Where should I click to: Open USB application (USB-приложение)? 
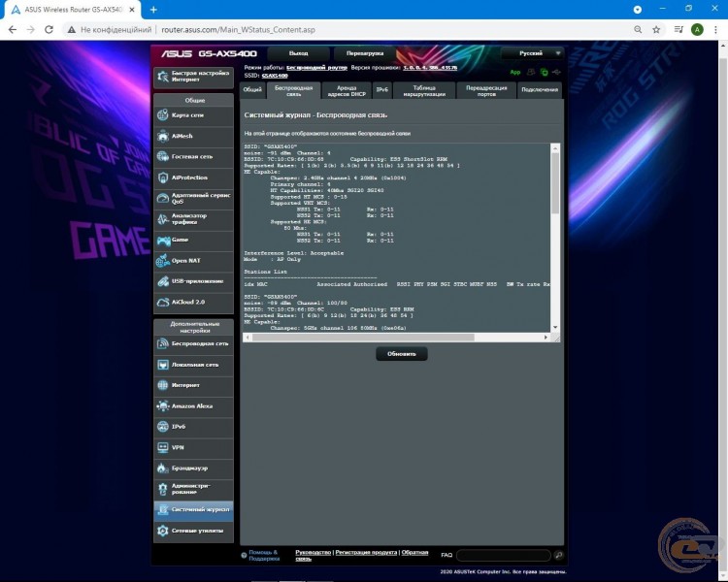point(193,280)
